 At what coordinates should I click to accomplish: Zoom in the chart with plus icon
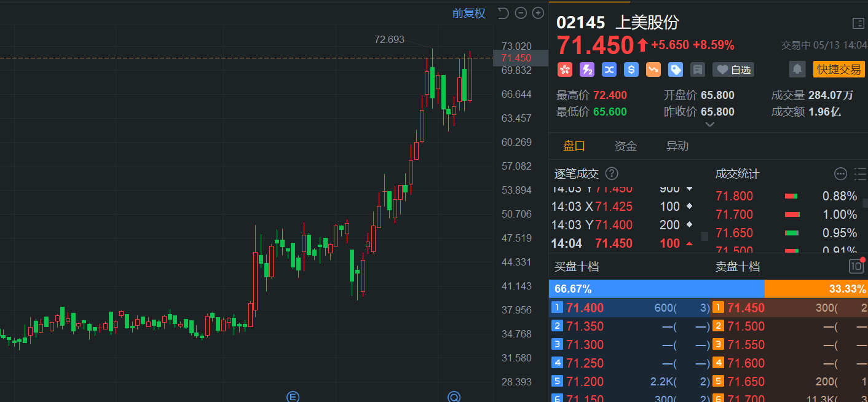(538, 13)
